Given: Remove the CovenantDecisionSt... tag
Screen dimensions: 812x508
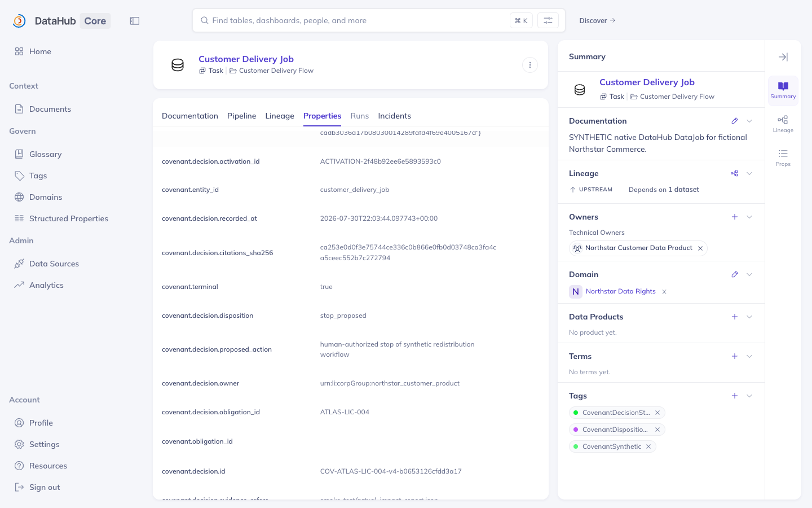Looking at the screenshot, I should [657, 413].
